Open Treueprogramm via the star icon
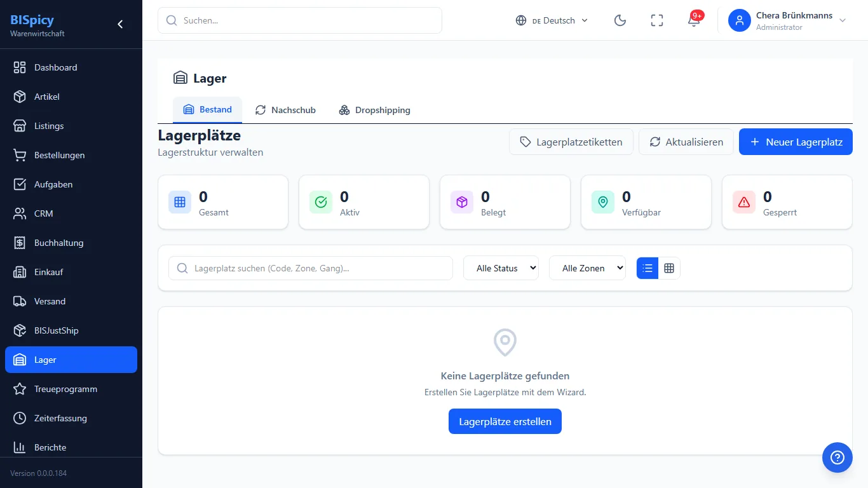 tap(20, 389)
